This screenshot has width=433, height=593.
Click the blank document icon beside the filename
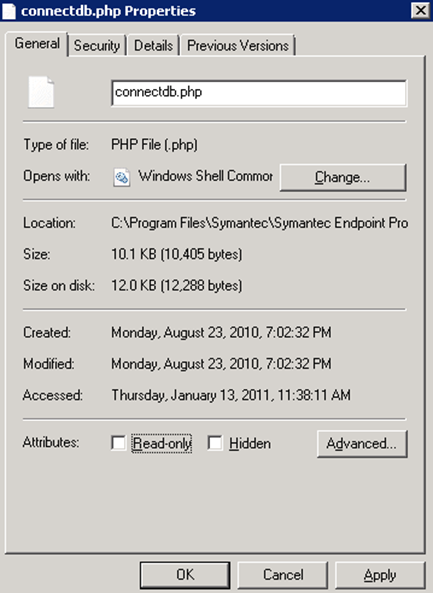point(41,92)
